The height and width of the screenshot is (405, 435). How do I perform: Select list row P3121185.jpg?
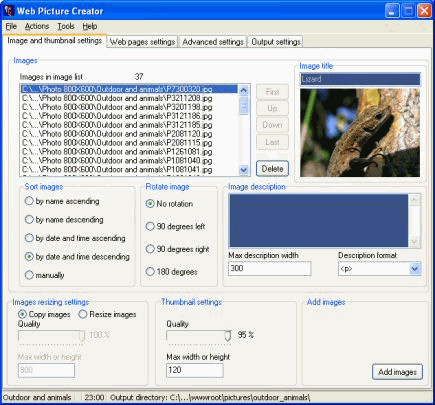[x=129, y=125]
